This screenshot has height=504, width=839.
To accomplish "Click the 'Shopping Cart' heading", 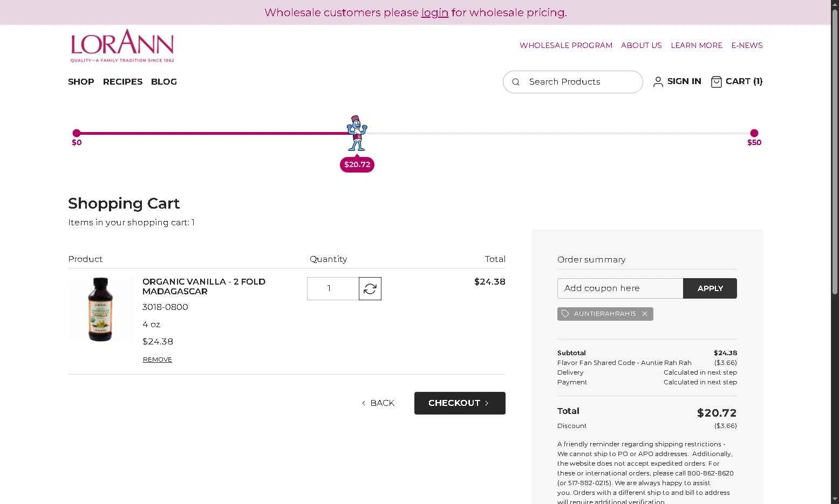I will [x=124, y=203].
